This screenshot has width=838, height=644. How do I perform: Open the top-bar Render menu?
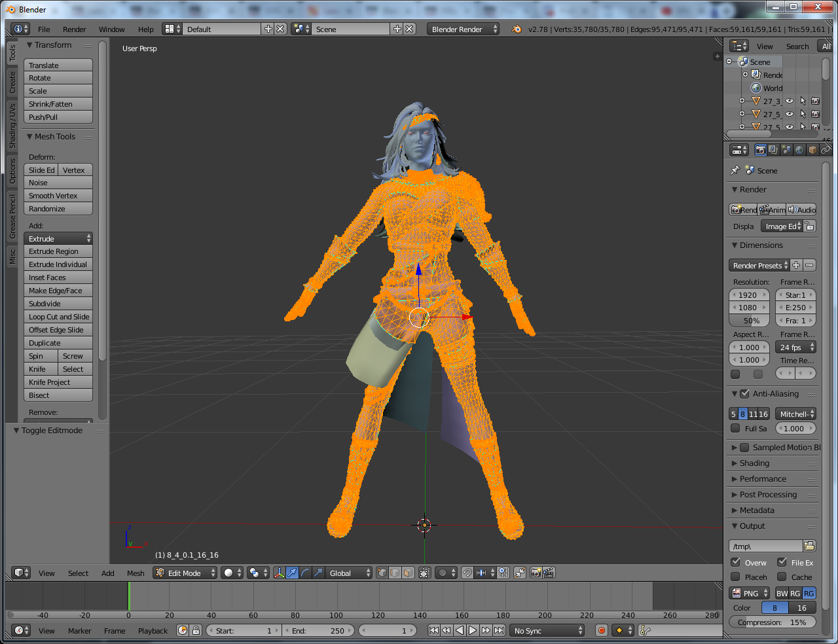[75, 29]
